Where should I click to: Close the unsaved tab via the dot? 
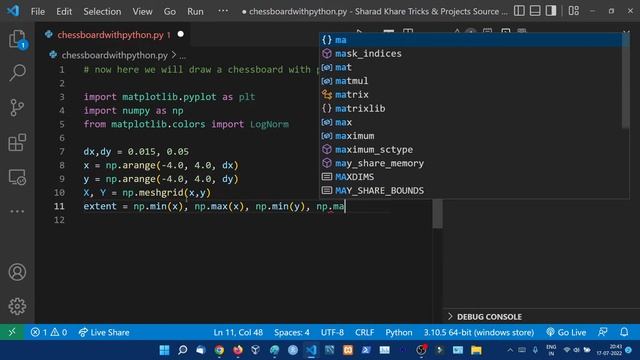pos(181,34)
